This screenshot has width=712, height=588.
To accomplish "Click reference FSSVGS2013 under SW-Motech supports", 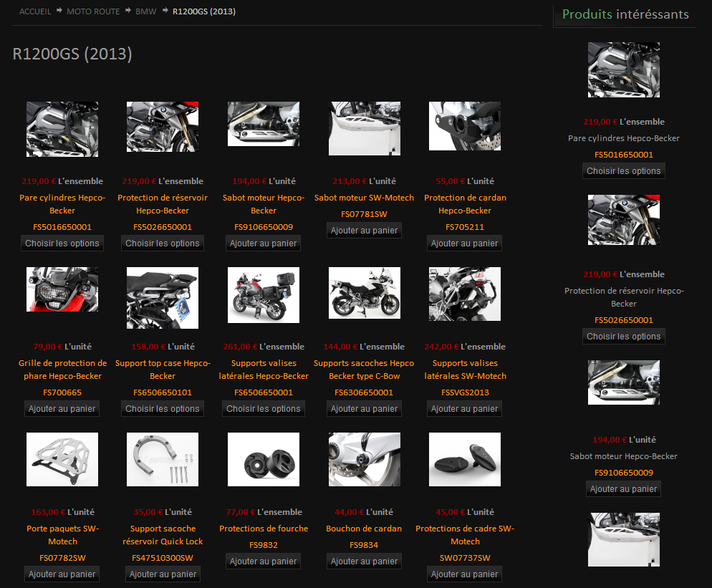I will pyautogui.click(x=465, y=392).
